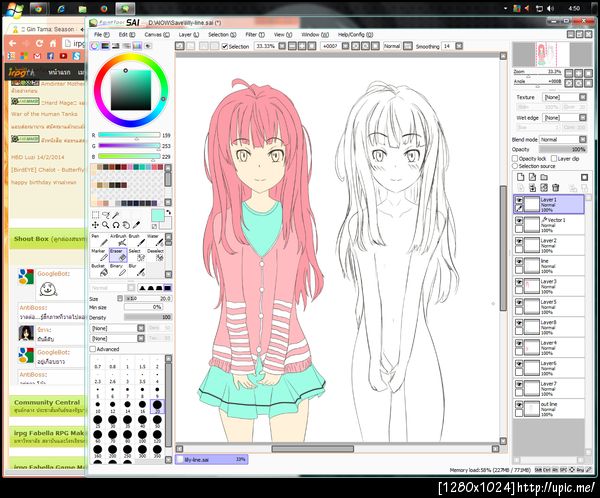Viewport: 600px width, 498px height.
Task: Open the Canvas menu
Action: coord(157,35)
